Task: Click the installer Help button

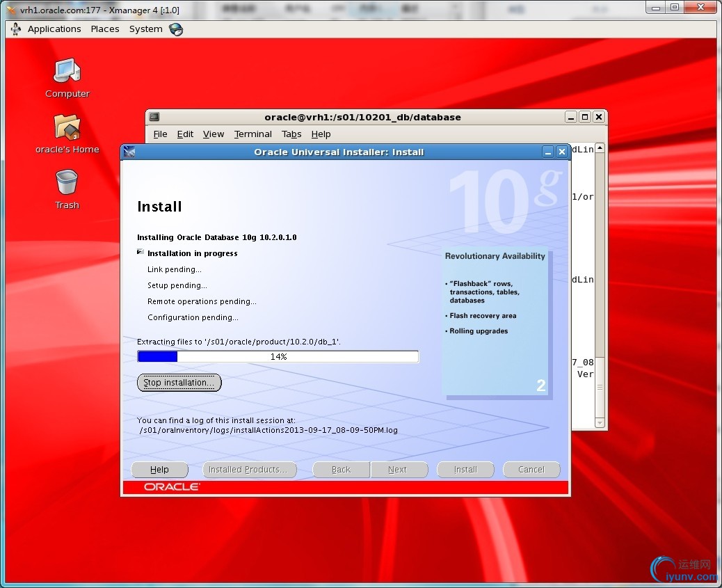Action: tap(160, 470)
